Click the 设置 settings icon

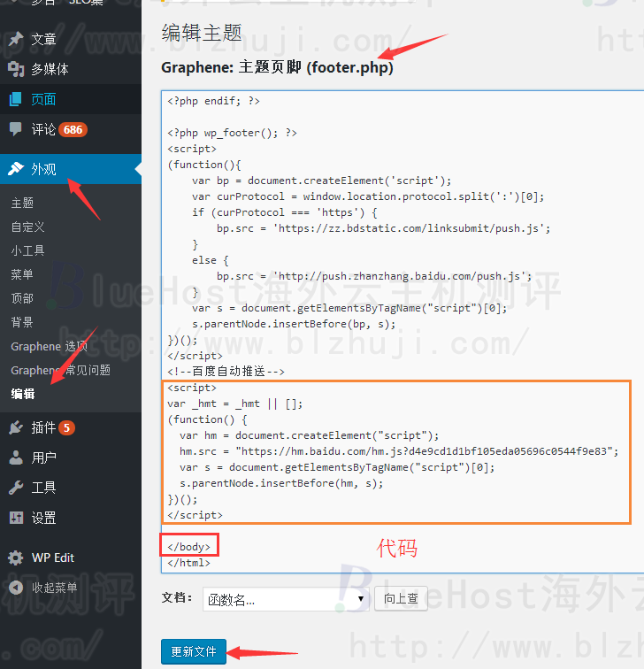point(16,518)
